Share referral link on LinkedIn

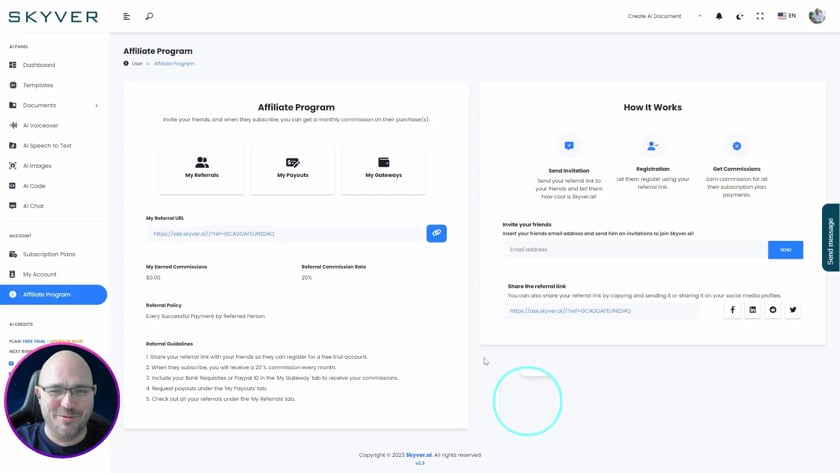(x=753, y=310)
